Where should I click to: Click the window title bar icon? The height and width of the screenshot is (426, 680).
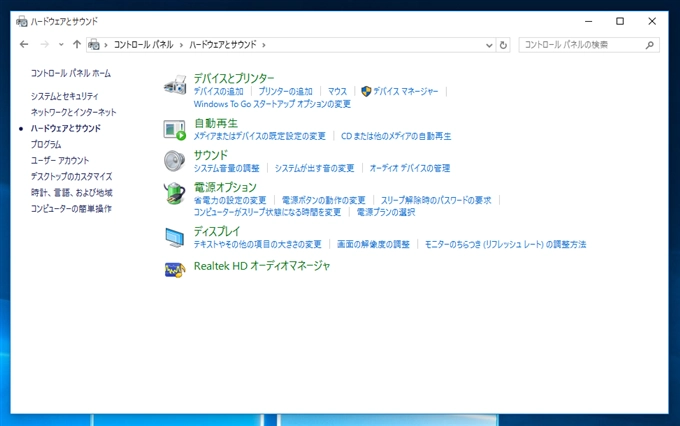[22, 21]
